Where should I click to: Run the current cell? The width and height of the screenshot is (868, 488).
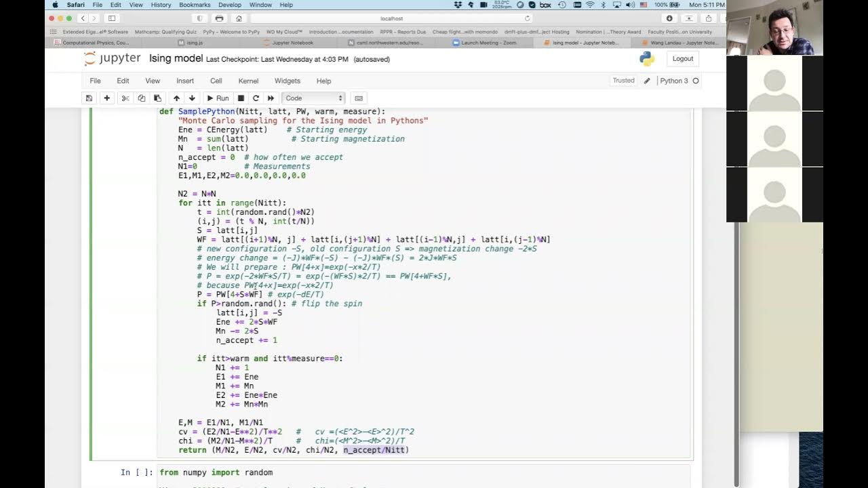[x=218, y=98]
